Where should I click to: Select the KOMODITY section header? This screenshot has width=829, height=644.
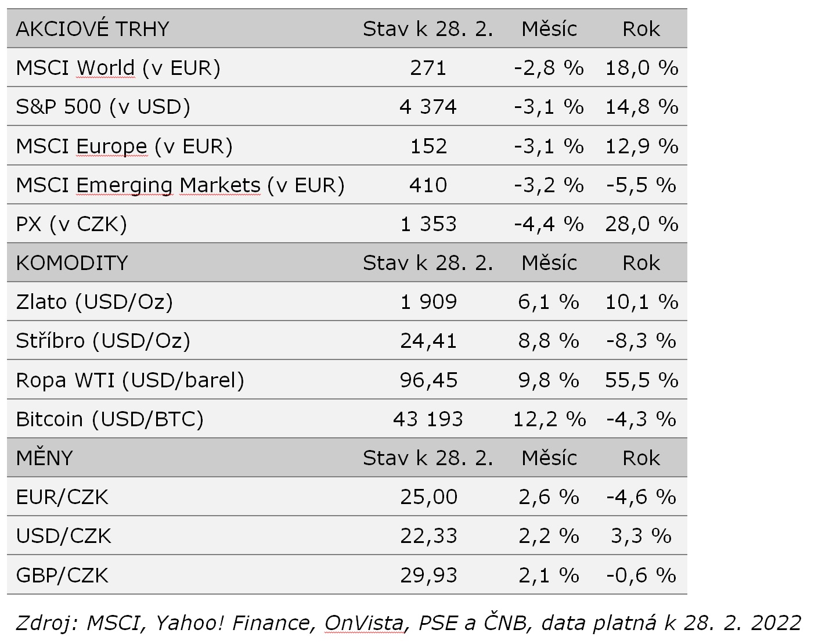(71, 263)
